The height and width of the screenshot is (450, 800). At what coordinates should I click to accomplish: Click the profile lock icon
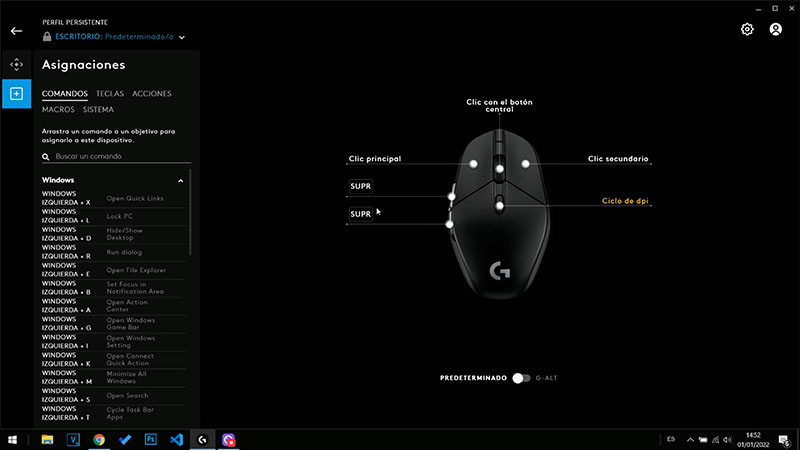coord(47,37)
